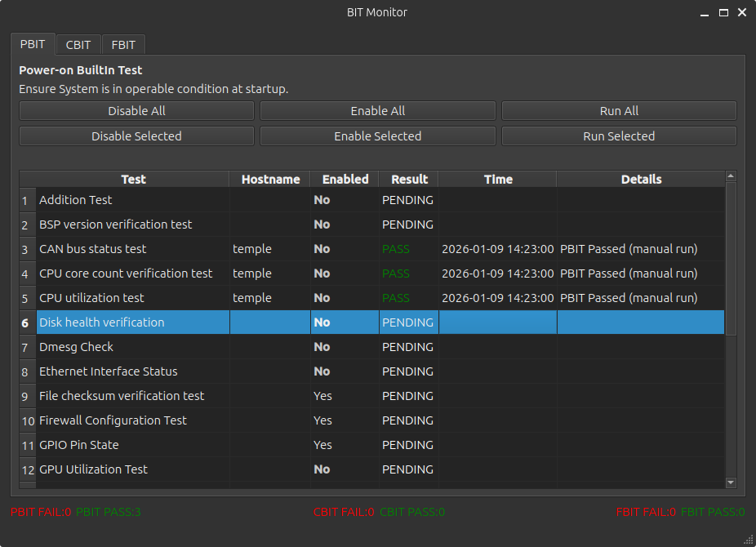The height and width of the screenshot is (547, 756).
Task: Select the Addition Test row
Action: [x=133, y=199]
